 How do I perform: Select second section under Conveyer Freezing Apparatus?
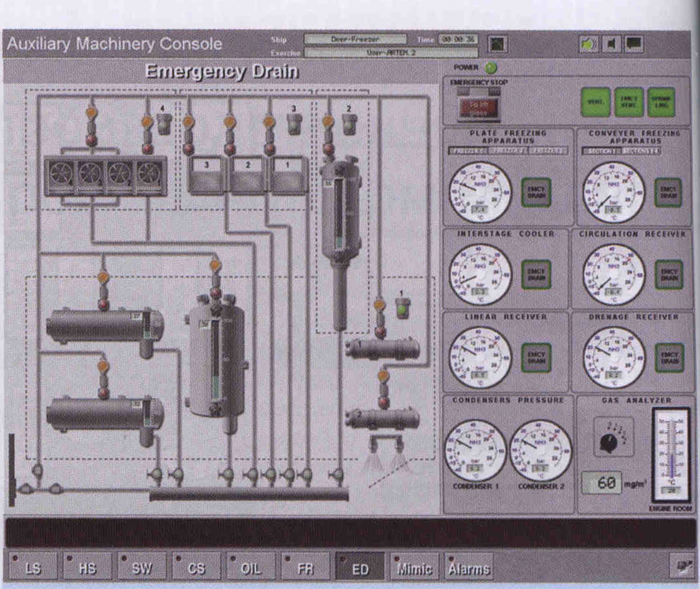(x=641, y=151)
